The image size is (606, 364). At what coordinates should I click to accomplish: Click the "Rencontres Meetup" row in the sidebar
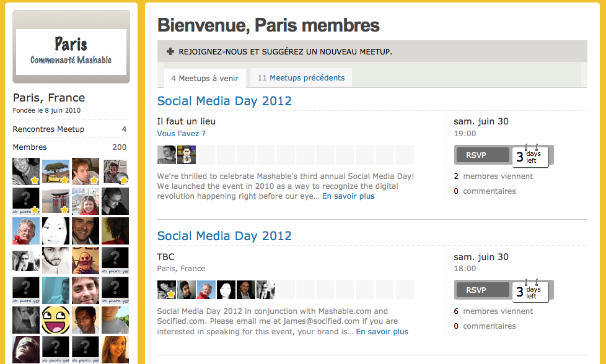point(70,129)
